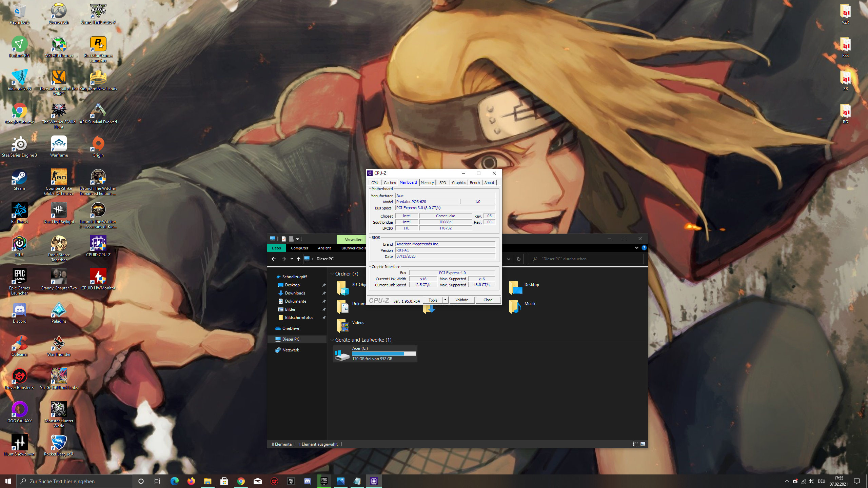The height and width of the screenshot is (488, 868).
Task: Switch Explorer to the large icons view layout
Action: [x=643, y=444]
